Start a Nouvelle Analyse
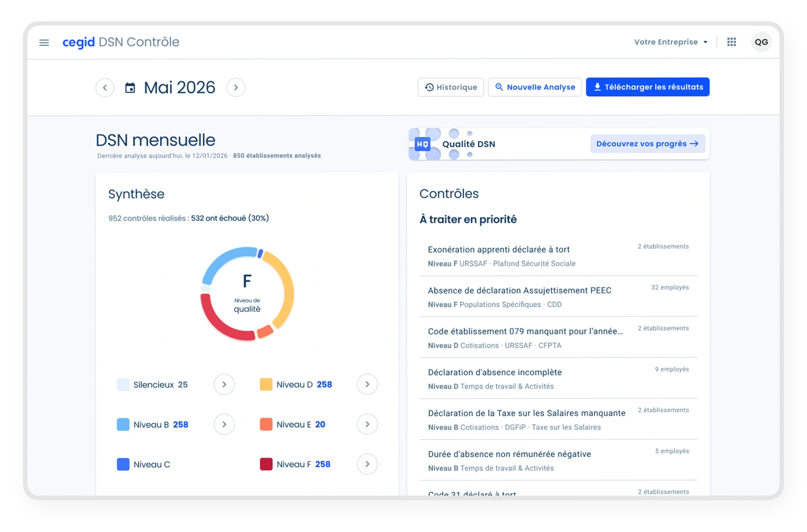Screen dimensions: 807x532 535,87
